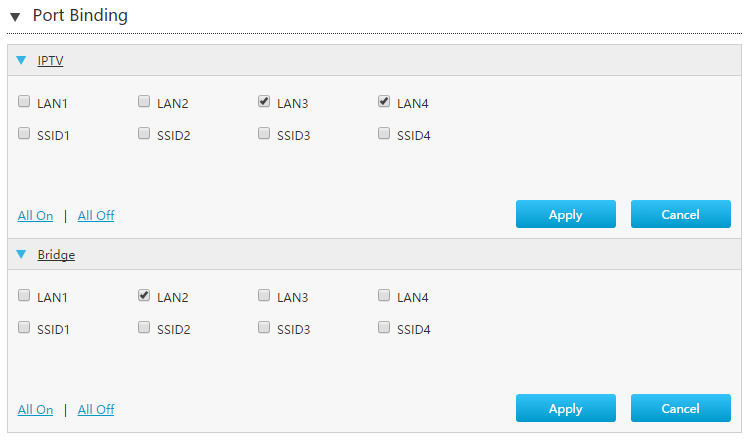
Task: Uncheck LAN2 in the Bridge section
Action: point(144,296)
